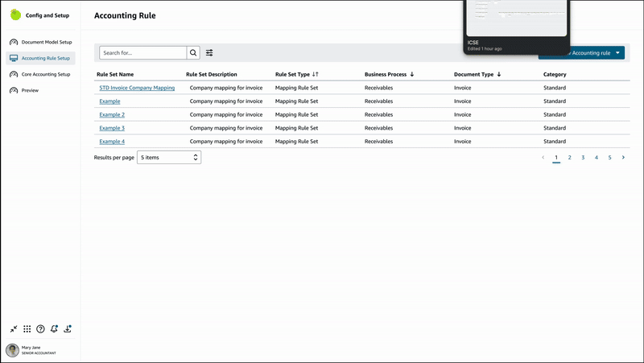Image resolution: width=644 pixels, height=363 pixels.
Task: Sort by Document Type column arrow
Action: (x=499, y=74)
